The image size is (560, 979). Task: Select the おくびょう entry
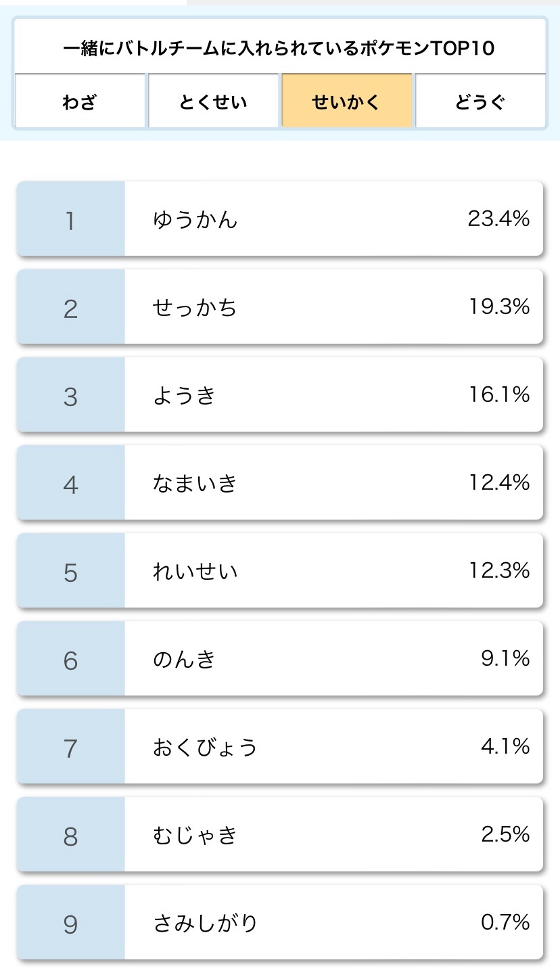click(280, 746)
